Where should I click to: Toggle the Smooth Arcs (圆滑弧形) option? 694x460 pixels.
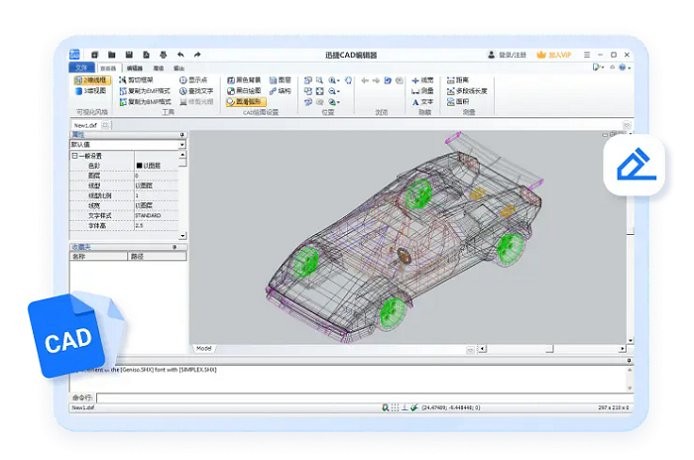click(248, 101)
